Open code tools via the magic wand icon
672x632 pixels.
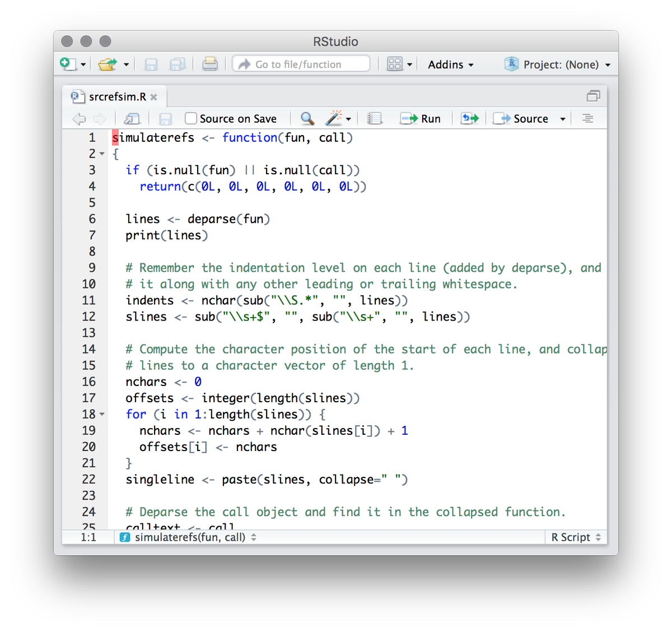pyautogui.click(x=334, y=118)
